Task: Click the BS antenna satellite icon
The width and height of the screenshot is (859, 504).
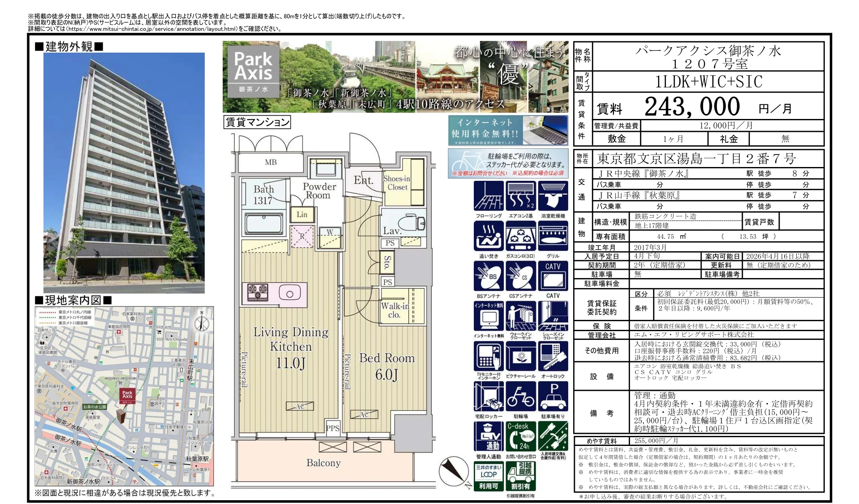Action: [488, 276]
